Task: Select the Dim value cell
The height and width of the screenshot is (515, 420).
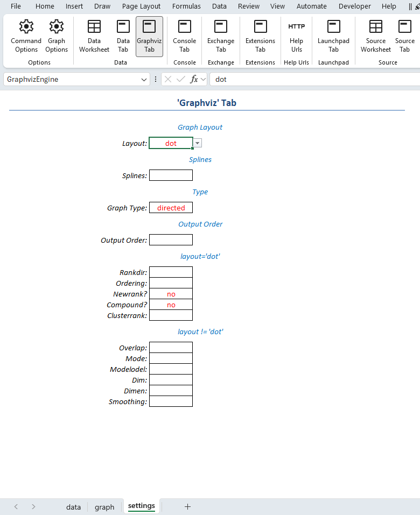Action: (x=171, y=380)
